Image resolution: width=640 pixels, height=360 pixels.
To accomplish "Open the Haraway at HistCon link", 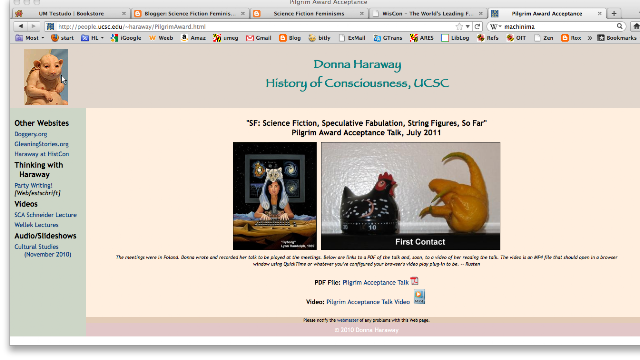I will [42, 154].
